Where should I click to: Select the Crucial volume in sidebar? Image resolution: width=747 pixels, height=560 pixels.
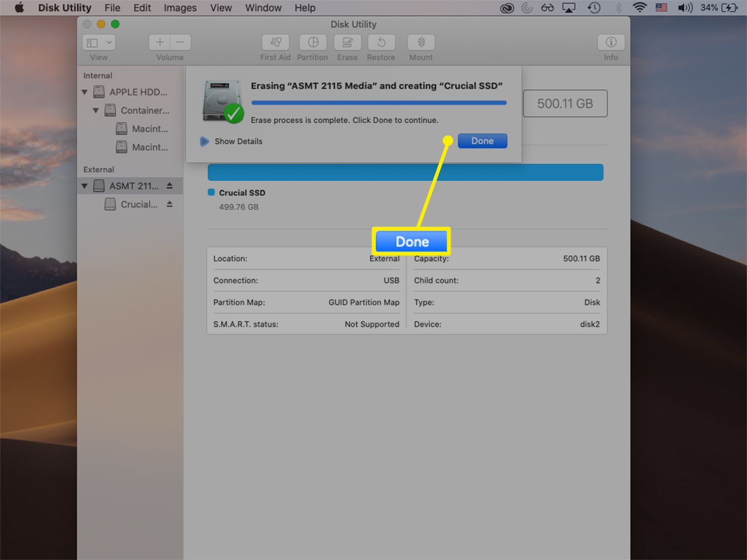129,205
